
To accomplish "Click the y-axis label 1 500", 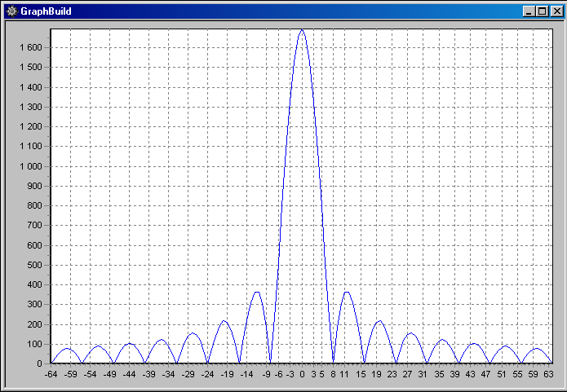I will click(31, 68).
